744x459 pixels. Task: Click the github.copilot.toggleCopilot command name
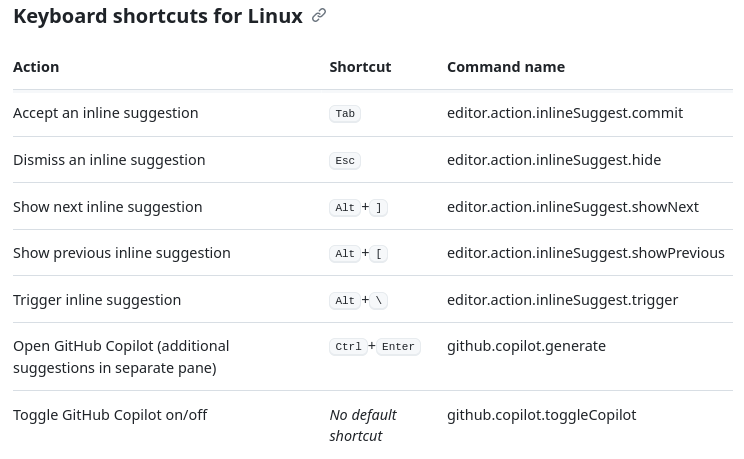click(x=541, y=415)
